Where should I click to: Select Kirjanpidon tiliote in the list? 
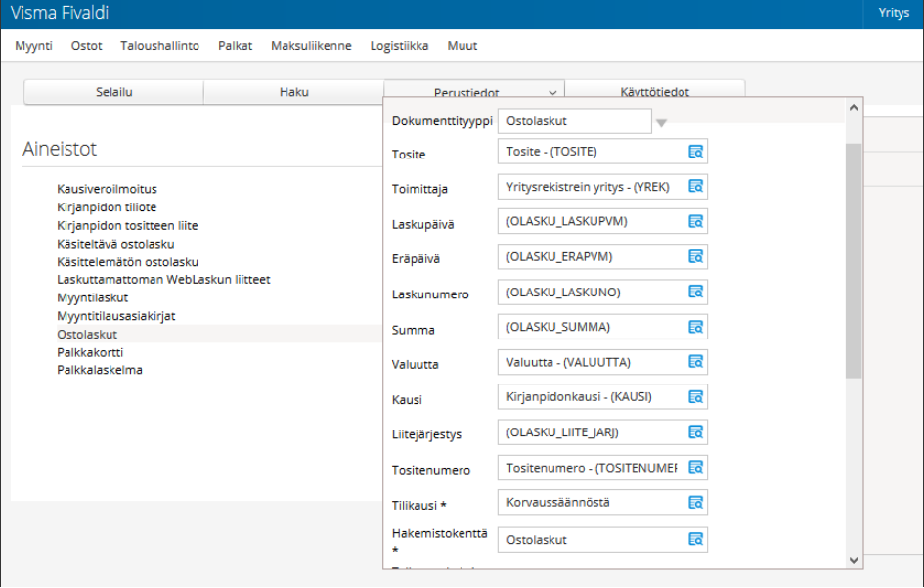(x=107, y=207)
